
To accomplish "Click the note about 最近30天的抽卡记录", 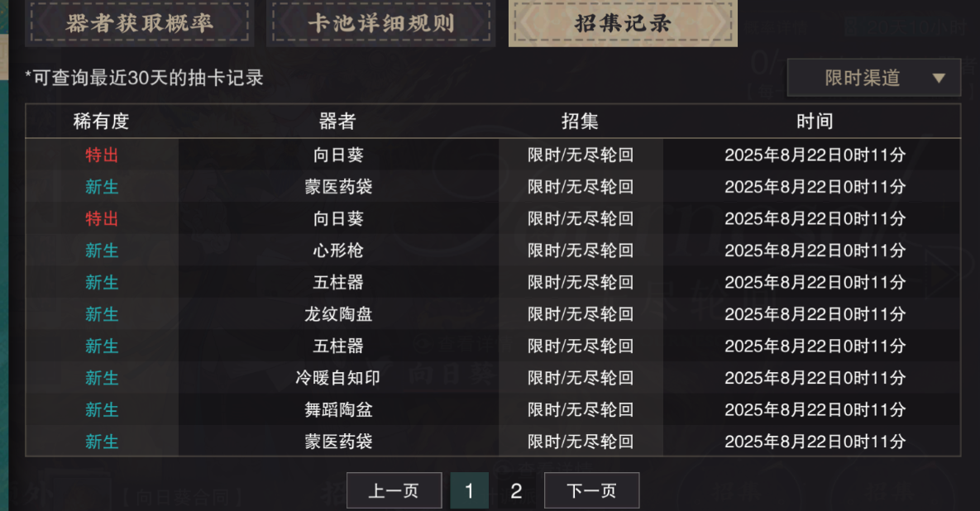I will [x=145, y=78].
